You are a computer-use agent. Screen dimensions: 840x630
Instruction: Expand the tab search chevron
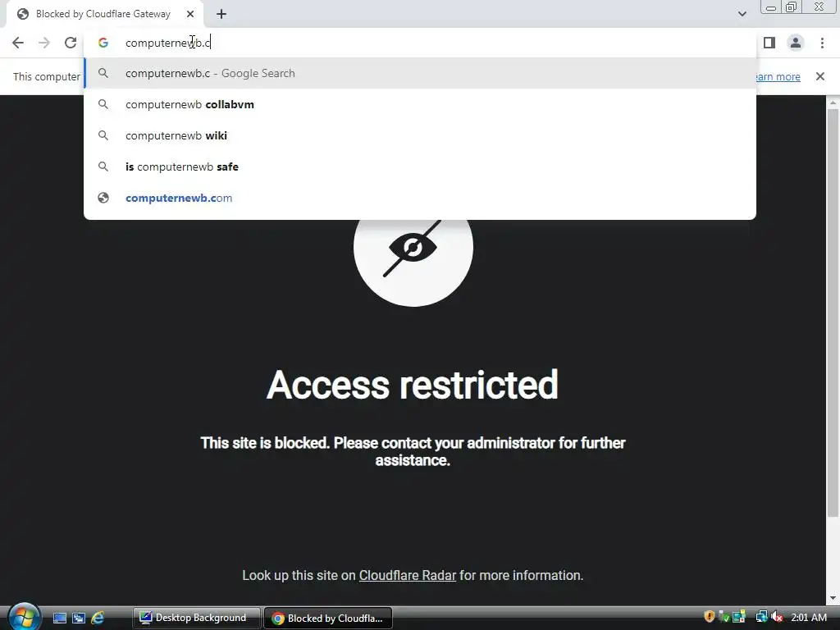(x=742, y=14)
